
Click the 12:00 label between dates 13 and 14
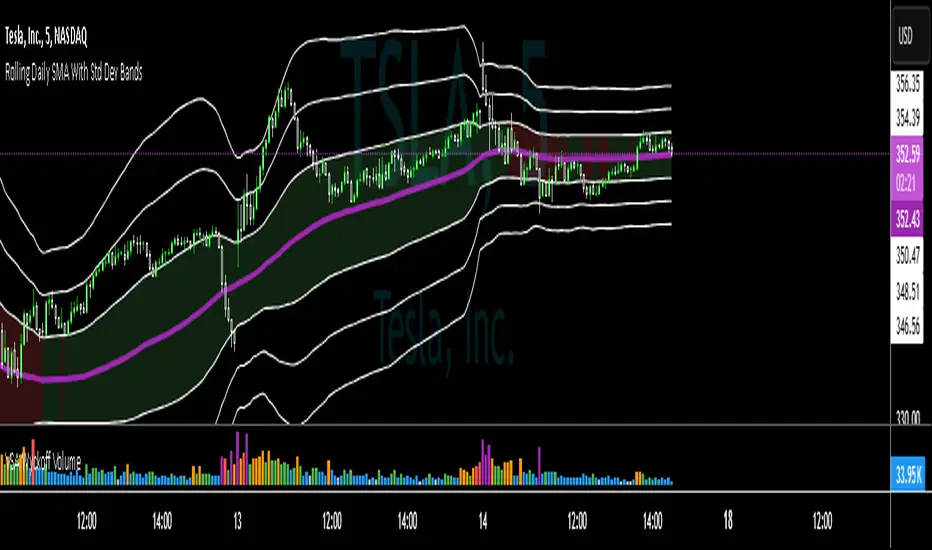tap(332, 521)
